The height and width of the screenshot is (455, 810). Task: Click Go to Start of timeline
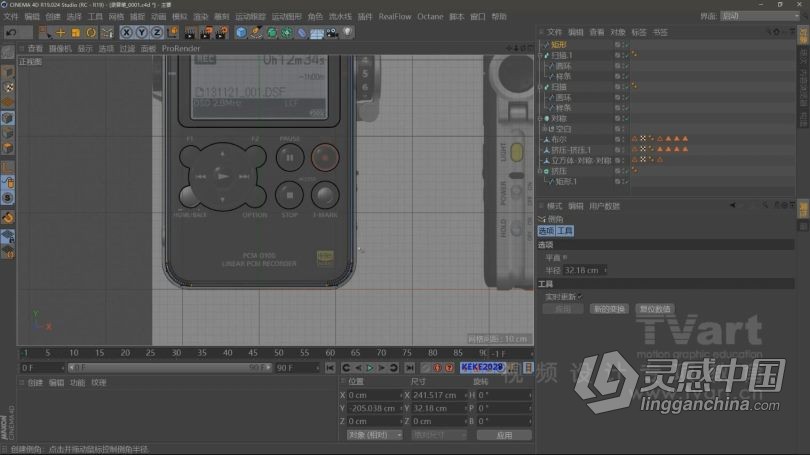[x=330, y=368]
